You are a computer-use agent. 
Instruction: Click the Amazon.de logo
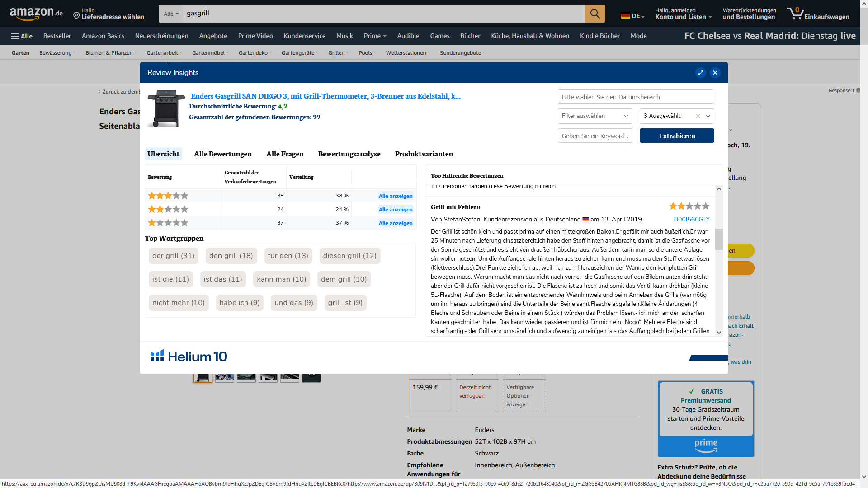coord(36,14)
